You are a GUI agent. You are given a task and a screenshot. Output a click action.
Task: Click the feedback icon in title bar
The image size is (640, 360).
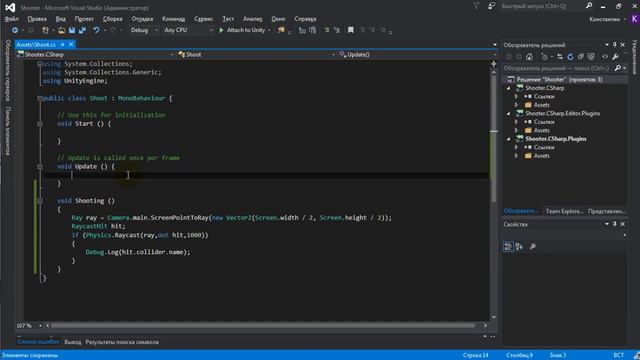tap(491, 6)
